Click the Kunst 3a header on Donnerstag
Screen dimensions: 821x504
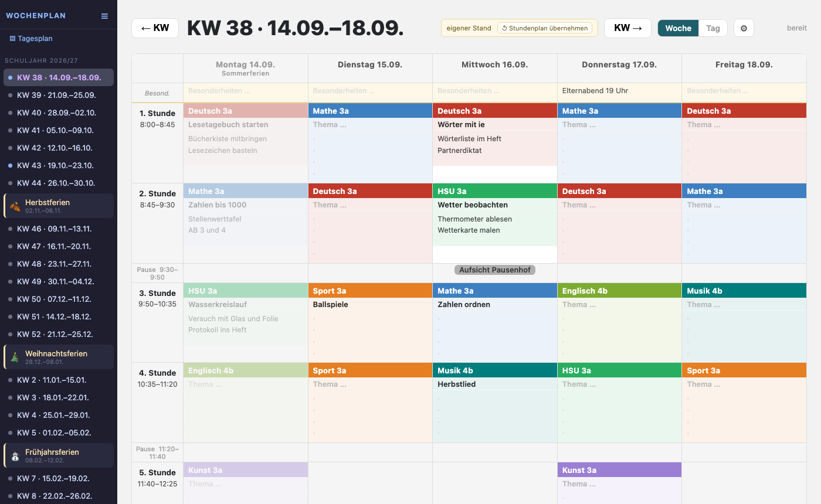[x=619, y=470]
